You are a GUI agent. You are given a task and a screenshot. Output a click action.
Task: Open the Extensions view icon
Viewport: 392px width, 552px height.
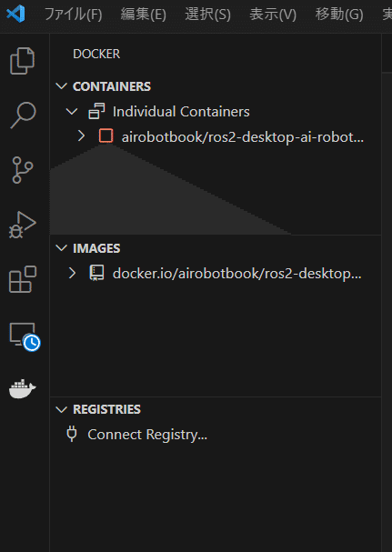click(x=23, y=279)
